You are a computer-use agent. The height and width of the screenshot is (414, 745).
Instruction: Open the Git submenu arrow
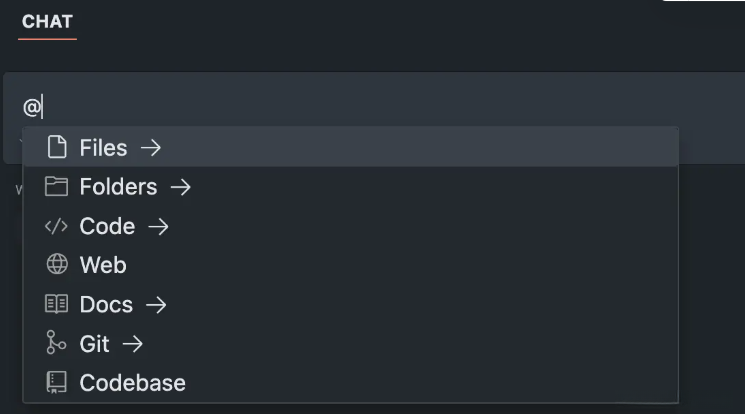click(132, 343)
